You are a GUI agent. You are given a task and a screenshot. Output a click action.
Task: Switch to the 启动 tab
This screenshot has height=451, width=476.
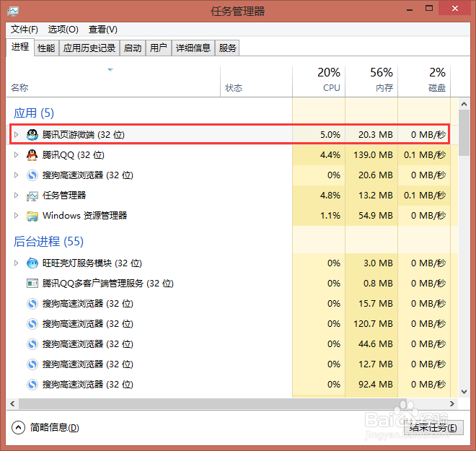click(x=133, y=48)
